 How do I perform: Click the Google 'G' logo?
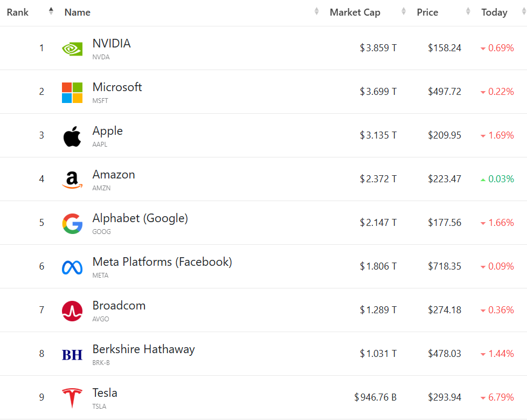click(72, 223)
